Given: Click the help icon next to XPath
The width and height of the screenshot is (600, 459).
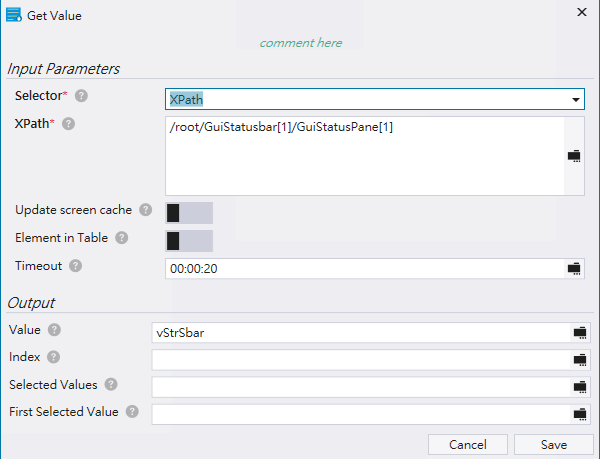Looking at the screenshot, I should click(69, 124).
